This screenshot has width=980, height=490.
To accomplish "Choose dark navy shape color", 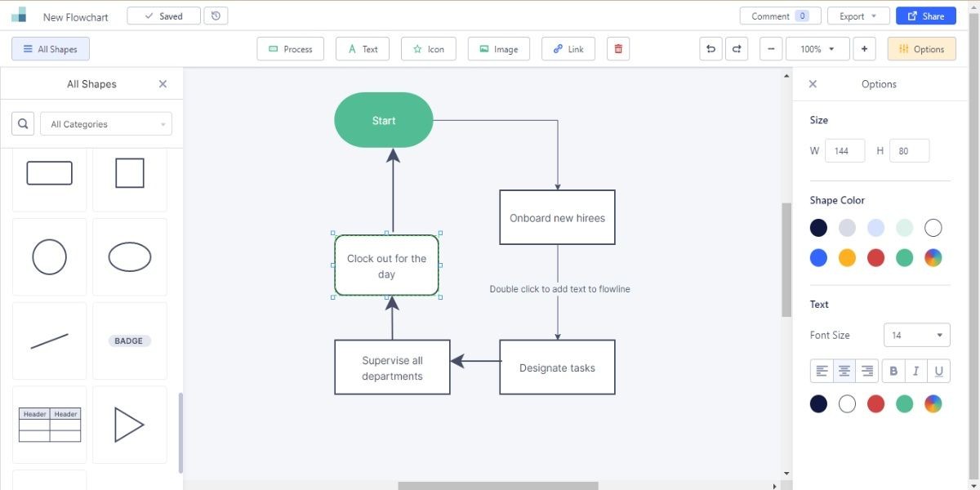I will click(x=818, y=228).
